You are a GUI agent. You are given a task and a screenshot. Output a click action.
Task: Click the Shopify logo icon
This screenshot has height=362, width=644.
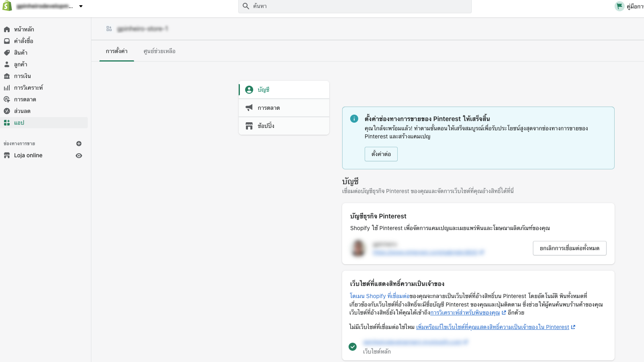[x=7, y=6]
